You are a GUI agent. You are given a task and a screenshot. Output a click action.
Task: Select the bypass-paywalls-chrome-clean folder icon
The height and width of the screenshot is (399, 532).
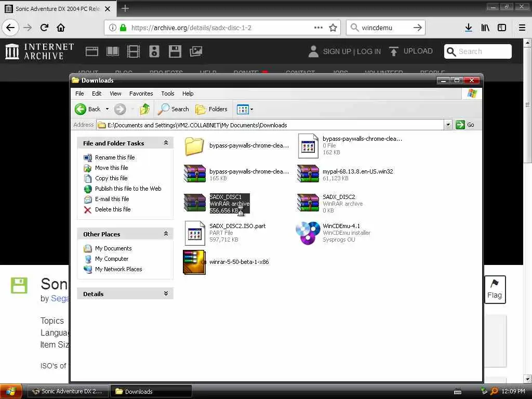[x=194, y=146]
